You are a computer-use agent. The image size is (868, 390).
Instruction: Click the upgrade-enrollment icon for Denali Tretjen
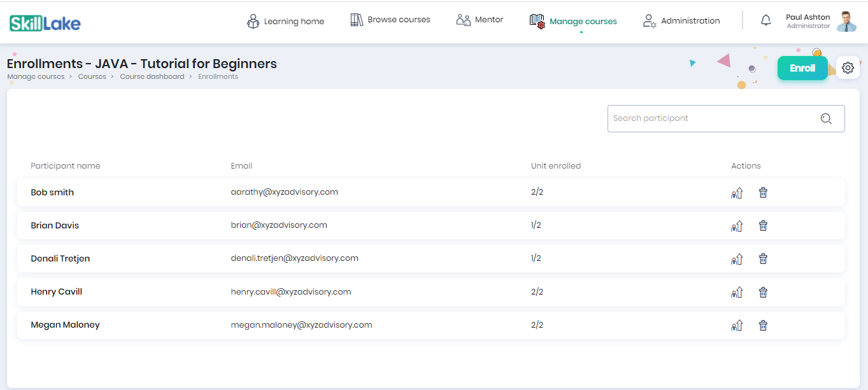pyautogui.click(x=737, y=259)
